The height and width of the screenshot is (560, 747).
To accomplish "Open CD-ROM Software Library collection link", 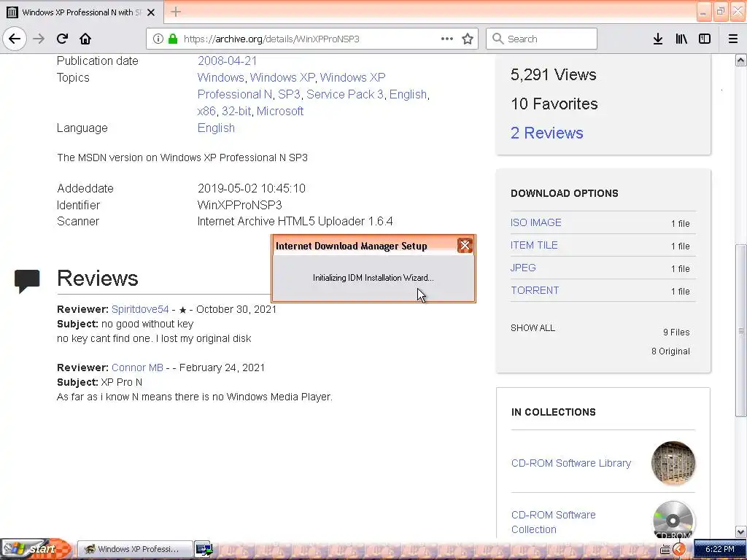I will (570, 463).
